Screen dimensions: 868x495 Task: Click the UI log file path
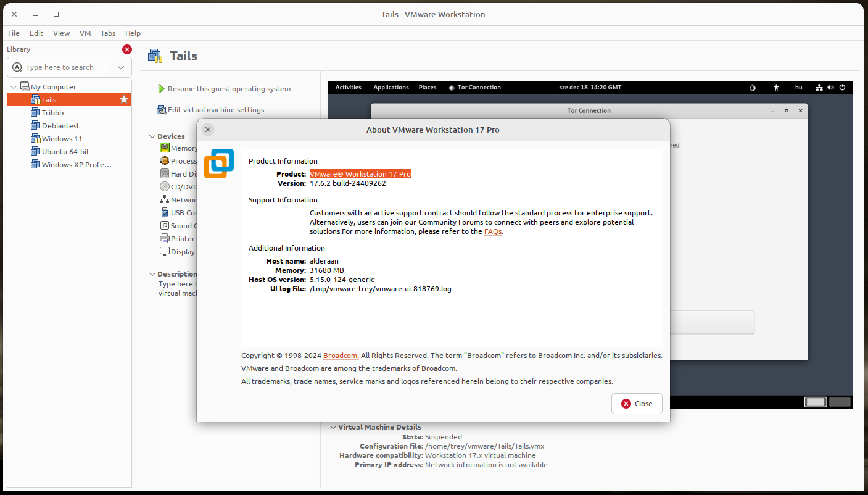coord(381,289)
